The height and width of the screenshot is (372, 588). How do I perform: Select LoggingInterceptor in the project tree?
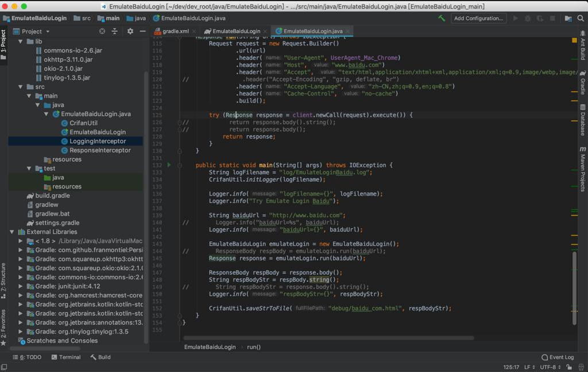[x=98, y=141]
